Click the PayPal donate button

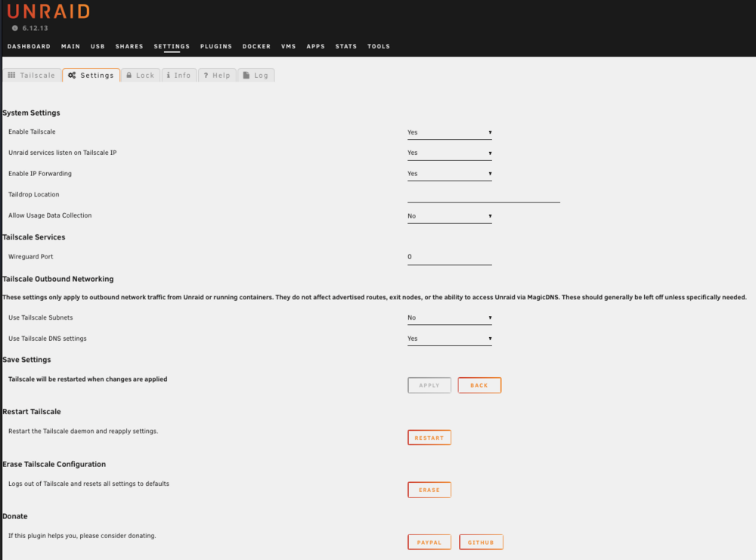(429, 542)
